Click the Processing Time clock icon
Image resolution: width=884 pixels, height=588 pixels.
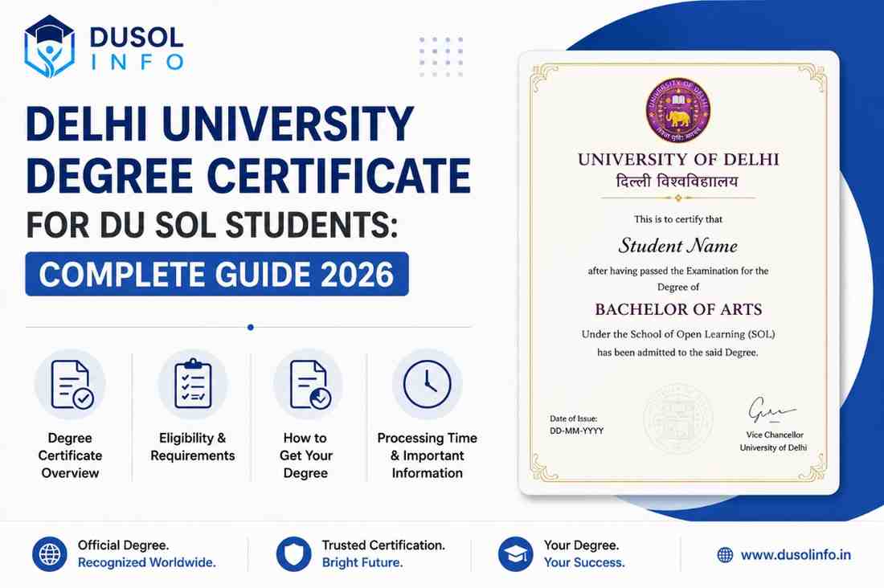(427, 384)
